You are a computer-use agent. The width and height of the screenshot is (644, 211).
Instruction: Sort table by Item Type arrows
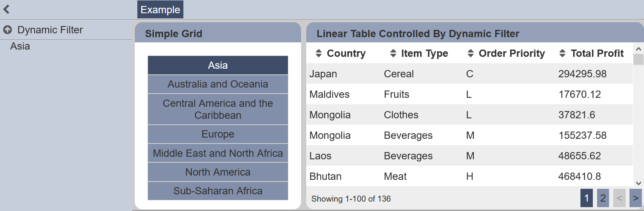tap(393, 53)
